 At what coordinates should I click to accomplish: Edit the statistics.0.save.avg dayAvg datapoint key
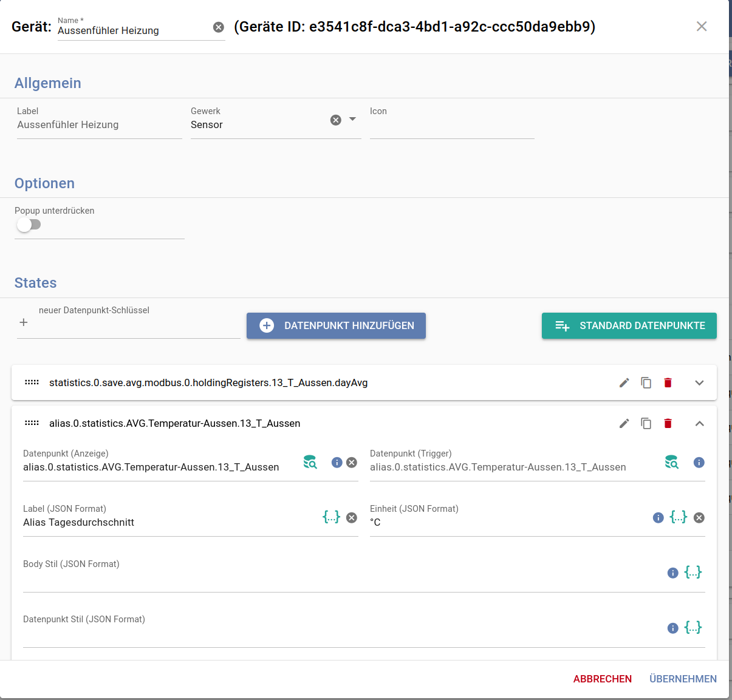(x=624, y=382)
